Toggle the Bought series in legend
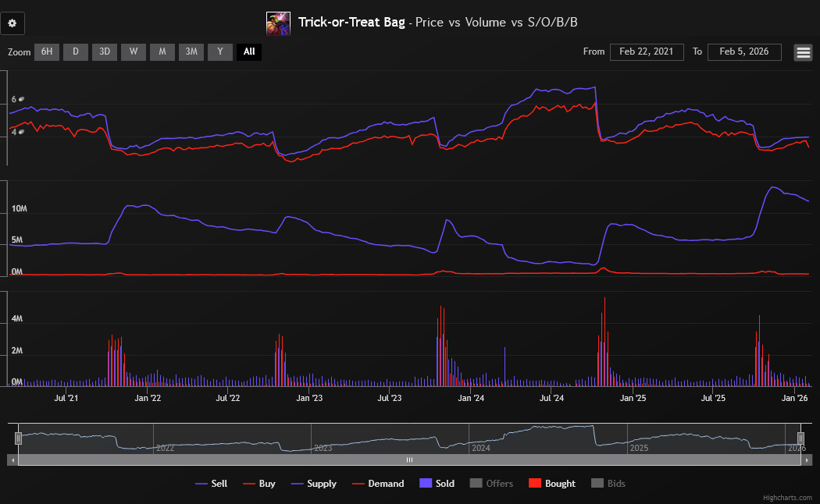 [552, 484]
